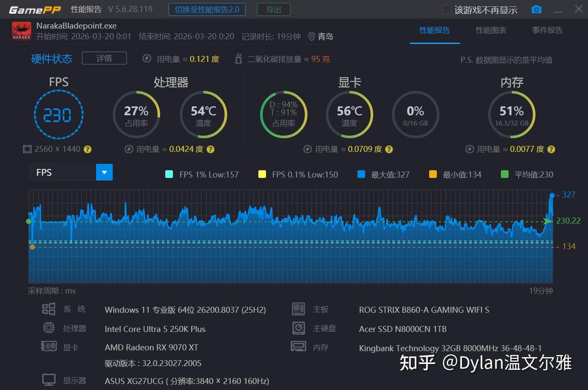This screenshot has width=588, height=390.
Task: Click the power icon under 内存
Action: click(x=469, y=149)
